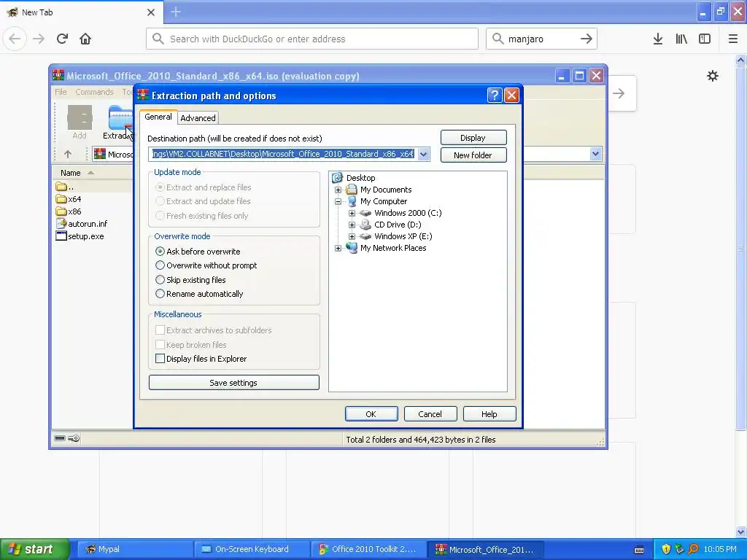Click the WinRAR Extract To toolbar icon
The height and width of the screenshot is (560, 747).
coord(119,122)
